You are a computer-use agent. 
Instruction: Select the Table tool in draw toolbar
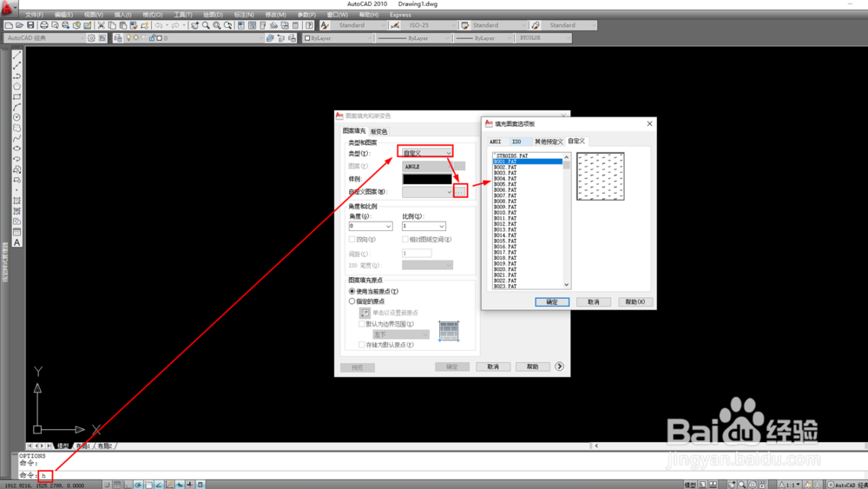pyautogui.click(x=16, y=232)
